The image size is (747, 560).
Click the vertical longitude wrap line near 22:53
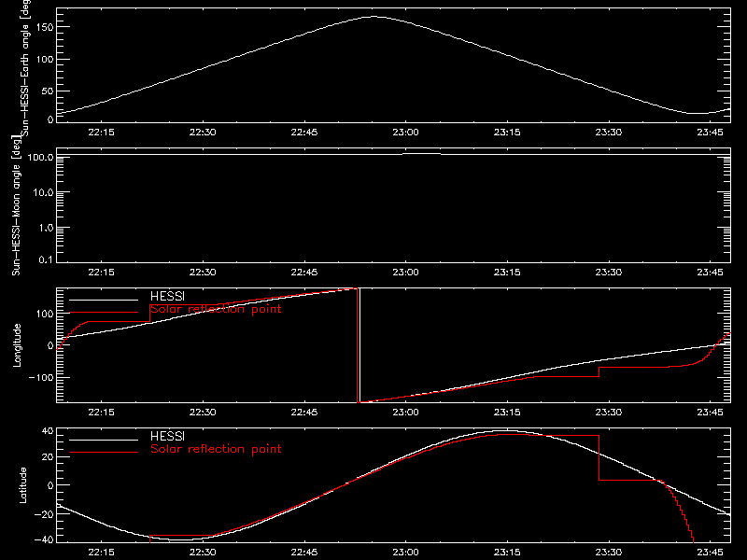(x=359, y=345)
